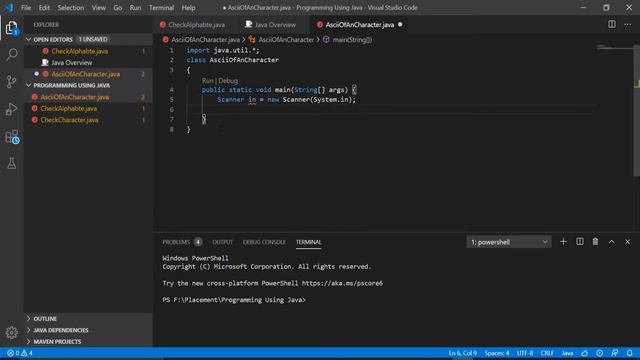The height and width of the screenshot is (360, 640).
Task: Click the unsaved dot on AsciiOfAnCharacter.java tab
Action: (x=400, y=24)
